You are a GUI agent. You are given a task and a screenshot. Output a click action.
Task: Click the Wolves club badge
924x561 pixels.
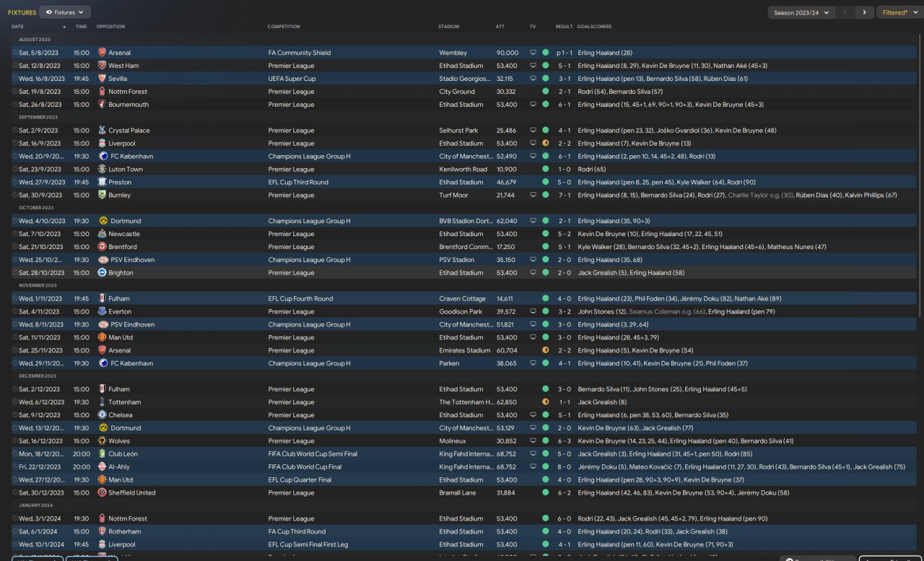point(102,441)
